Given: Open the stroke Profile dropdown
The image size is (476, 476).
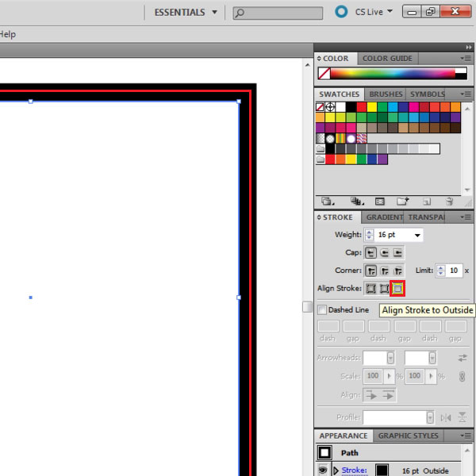Looking at the screenshot, I should pyautogui.click(x=430, y=418).
